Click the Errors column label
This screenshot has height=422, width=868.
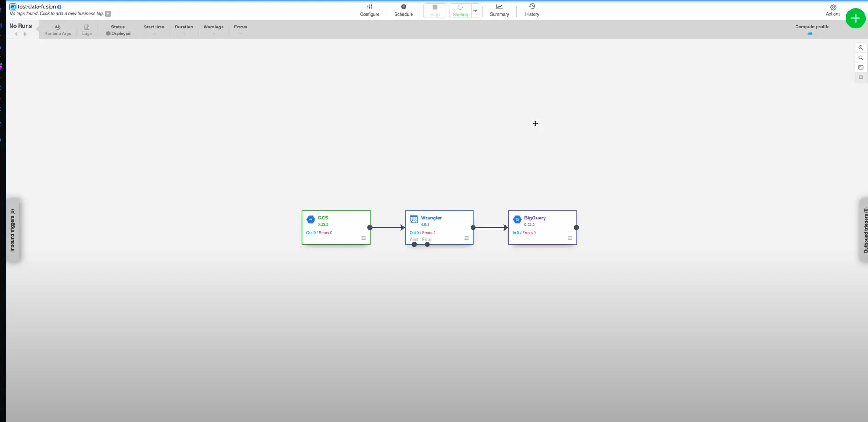(240, 27)
